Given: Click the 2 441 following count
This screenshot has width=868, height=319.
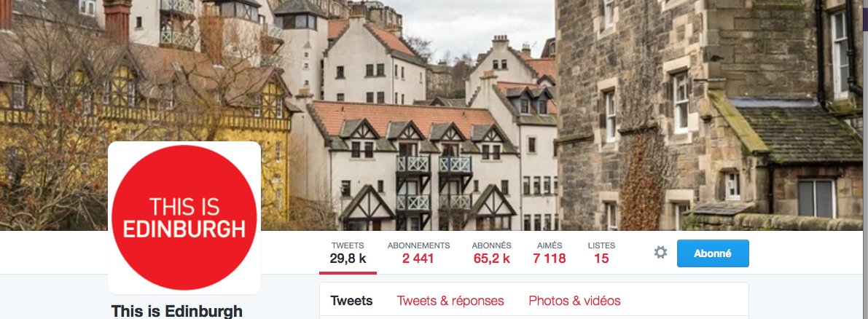Looking at the screenshot, I should click(418, 258).
